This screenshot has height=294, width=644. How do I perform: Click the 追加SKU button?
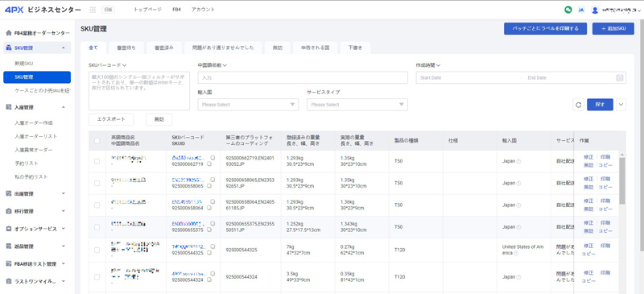pyautogui.click(x=613, y=28)
